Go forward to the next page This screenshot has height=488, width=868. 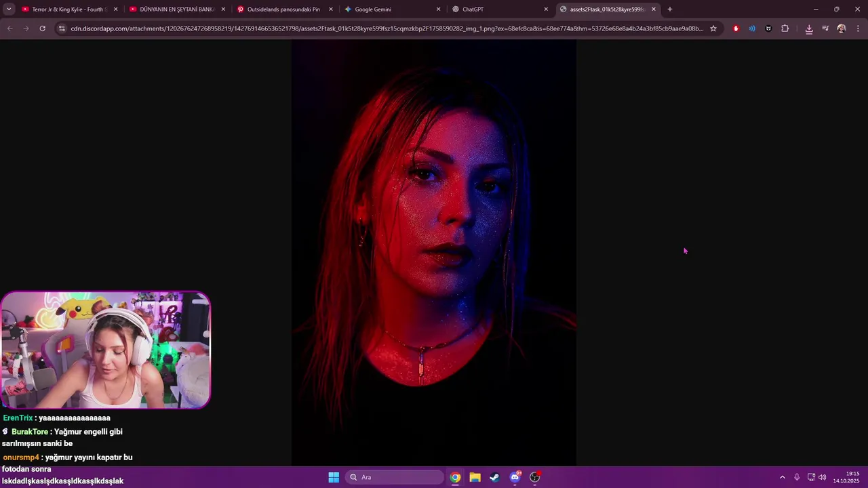[26, 28]
